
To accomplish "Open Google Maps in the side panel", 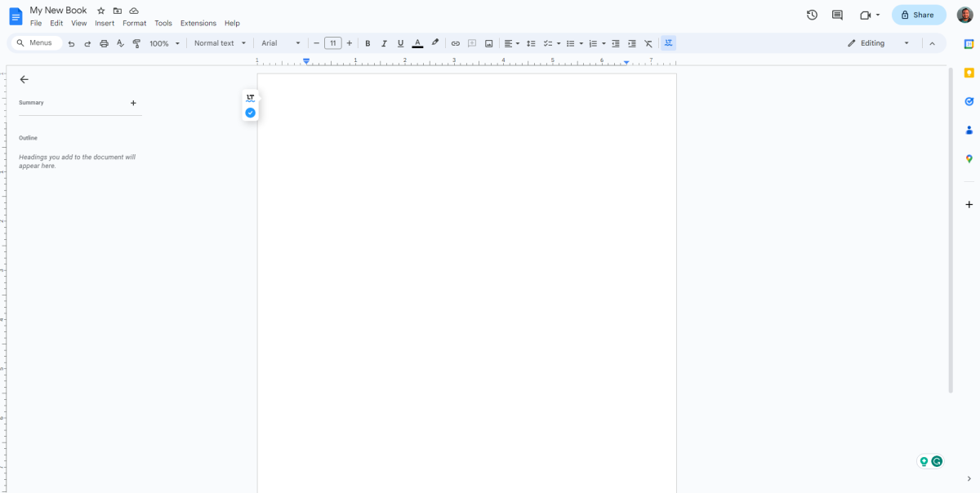I will pos(969,158).
